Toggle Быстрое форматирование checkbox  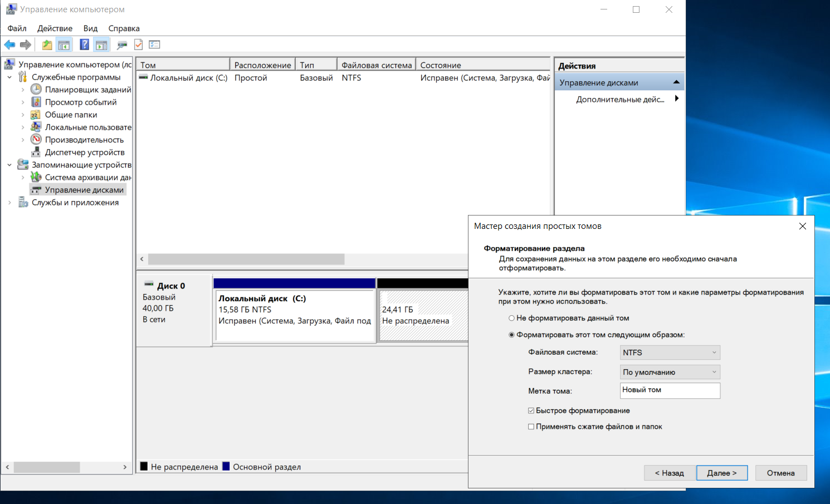tap(531, 410)
